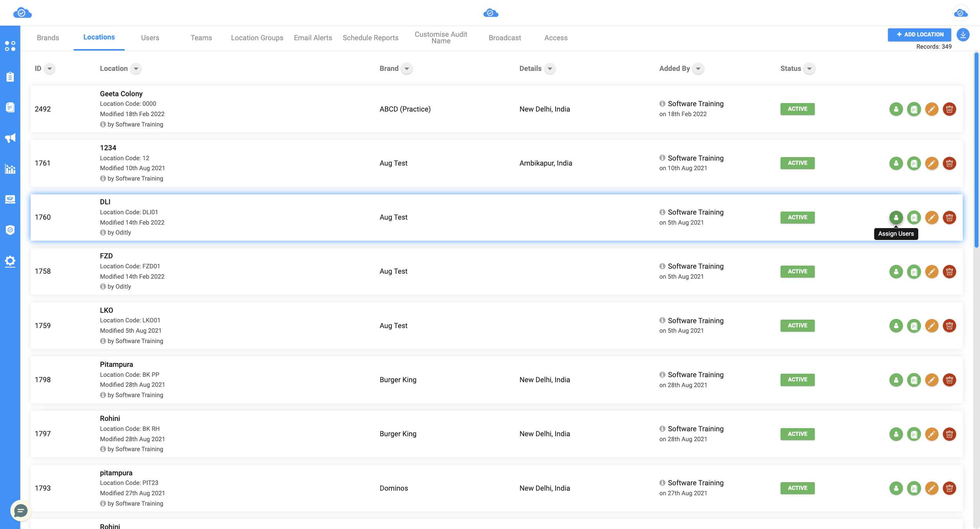Open the ID column filter dropdown
The width and height of the screenshot is (980, 529).
(49, 69)
